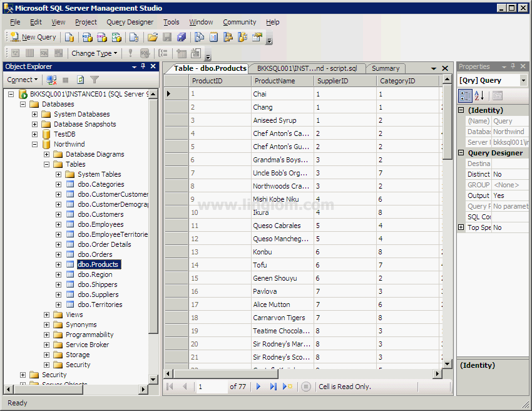
Task: Toggle the Show Results Pane icon
Action: coord(59,53)
